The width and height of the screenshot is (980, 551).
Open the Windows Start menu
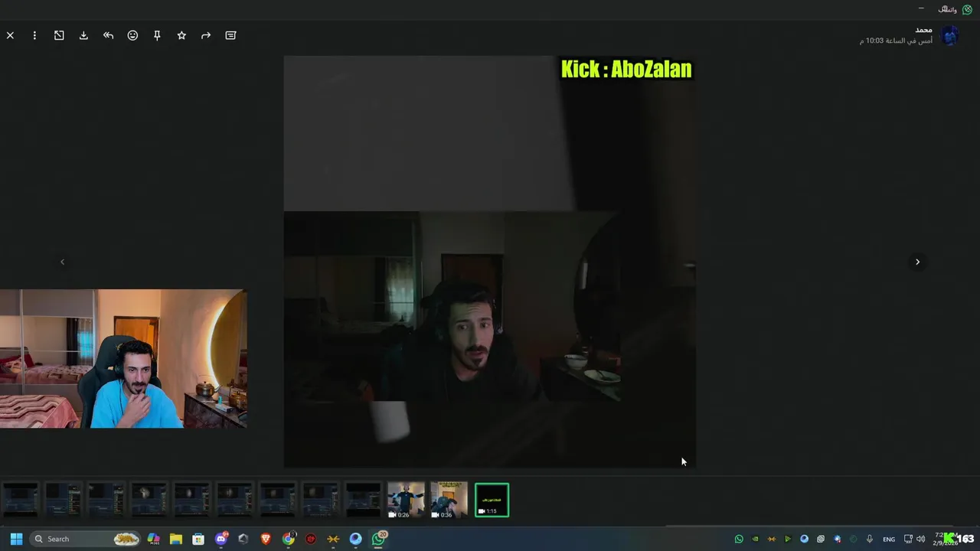[16, 539]
